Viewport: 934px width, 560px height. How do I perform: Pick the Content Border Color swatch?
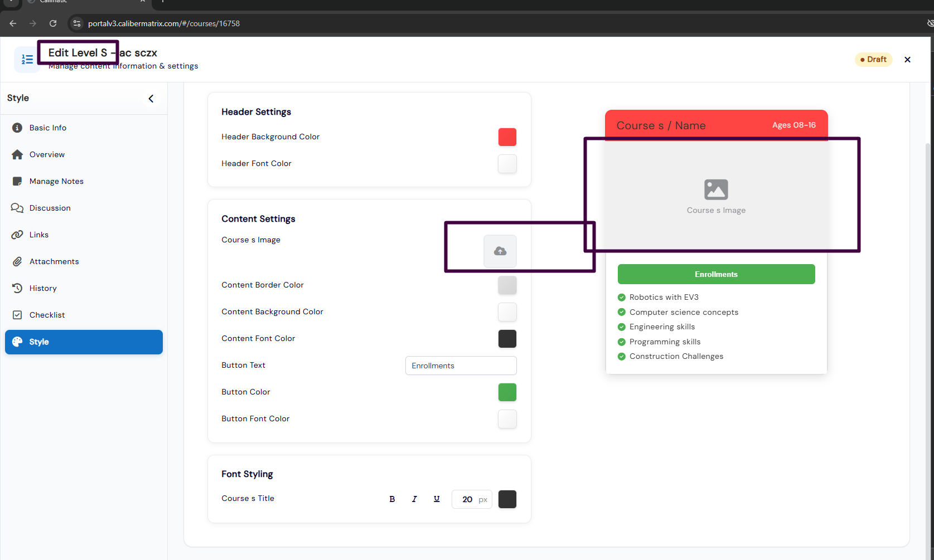507,285
